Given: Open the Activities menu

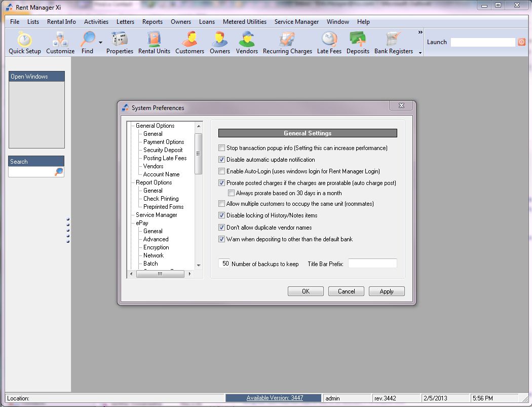Looking at the screenshot, I should [x=96, y=22].
